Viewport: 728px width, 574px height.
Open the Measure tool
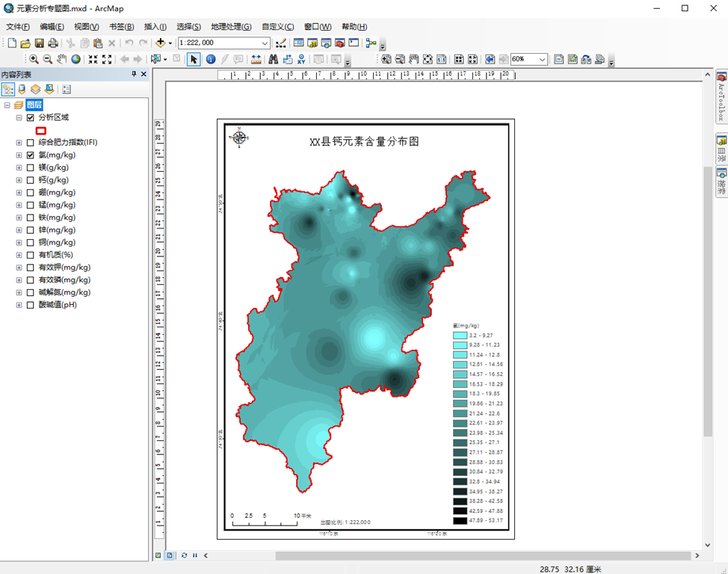[256, 59]
